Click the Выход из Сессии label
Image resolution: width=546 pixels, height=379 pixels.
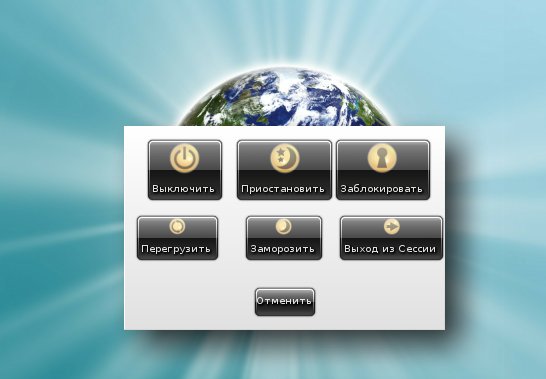tap(390, 249)
